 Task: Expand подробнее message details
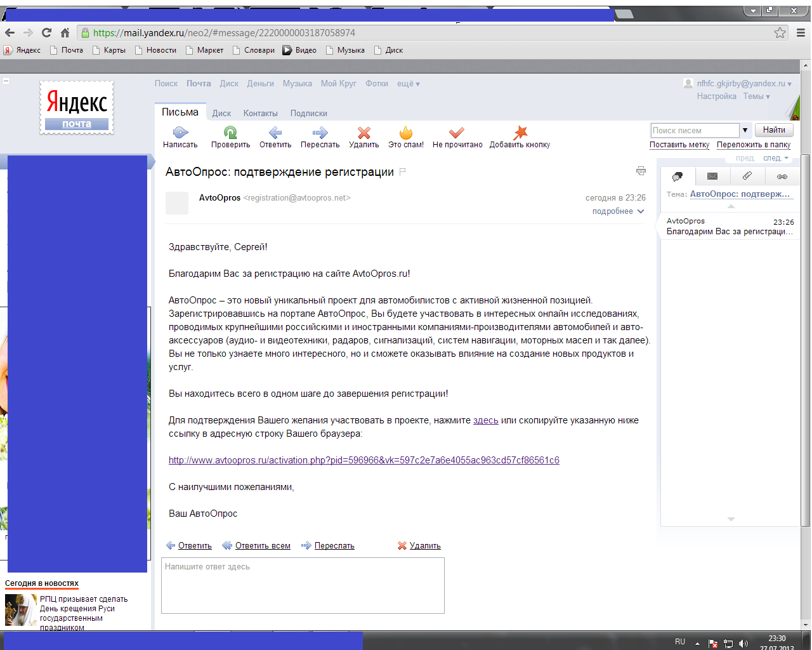pyautogui.click(x=618, y=211)
